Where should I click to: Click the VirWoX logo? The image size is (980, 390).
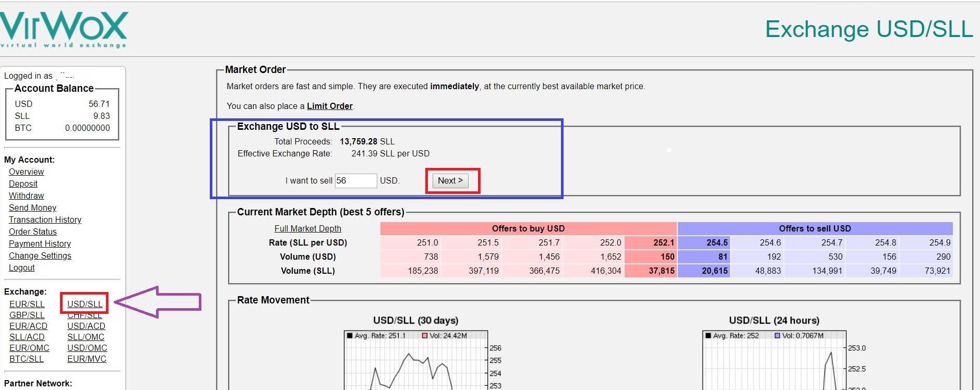click(x=64, y=29)
